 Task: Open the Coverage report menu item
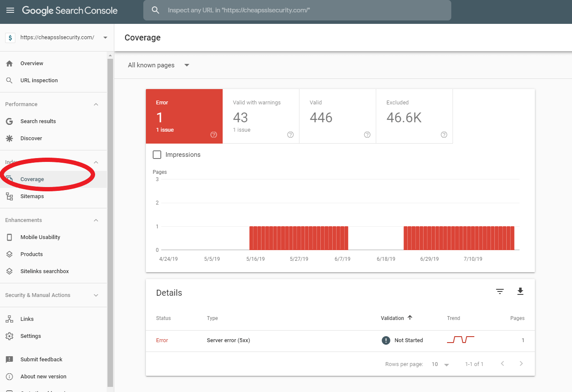[53, 179]
